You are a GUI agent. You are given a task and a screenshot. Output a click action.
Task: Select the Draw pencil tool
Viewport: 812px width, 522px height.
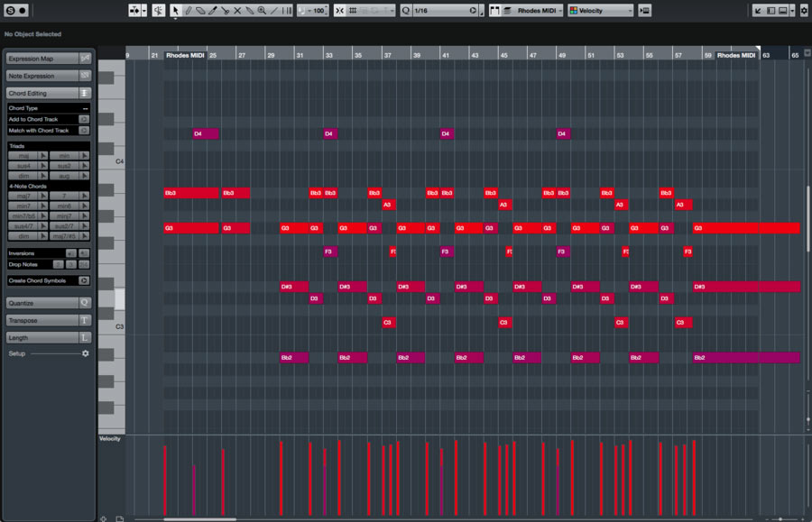point(188,10)
